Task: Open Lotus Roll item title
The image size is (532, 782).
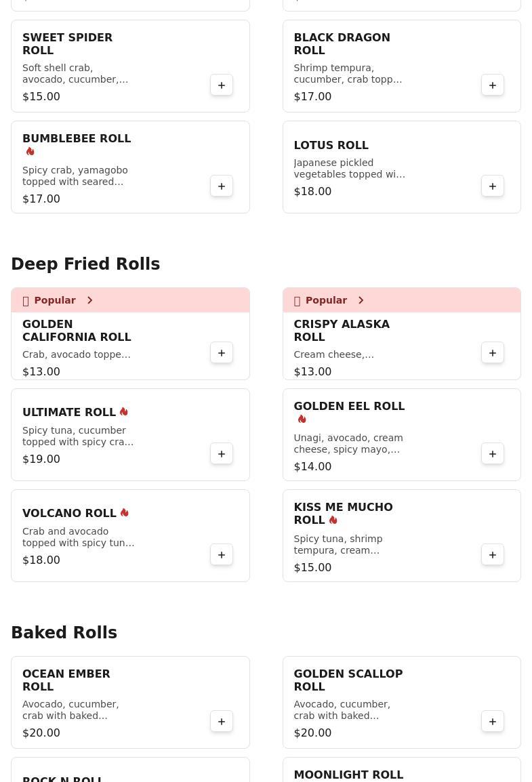Action: tap(331, 145)
